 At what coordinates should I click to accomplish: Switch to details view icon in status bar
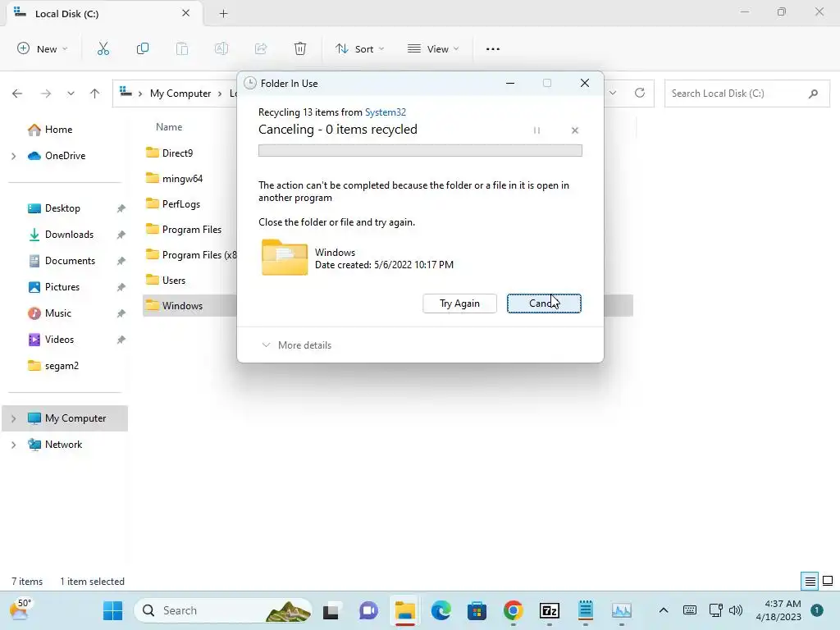pyautogui.click(x=810, y=582)
